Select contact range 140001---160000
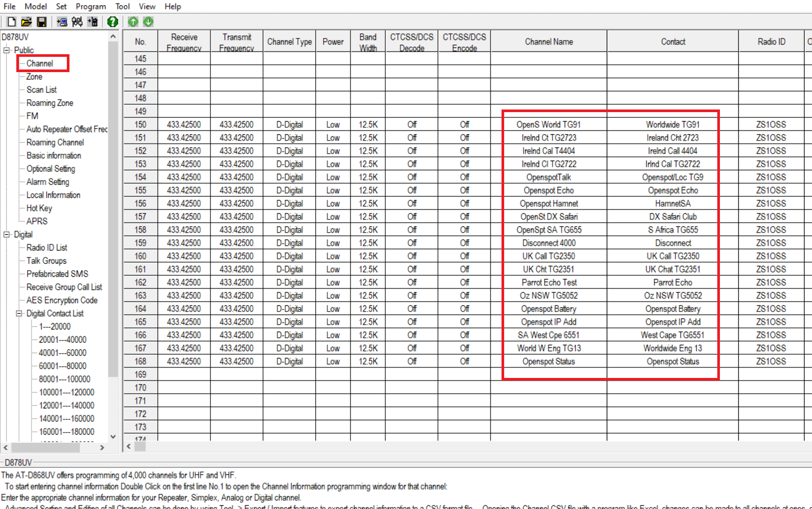The height and width of the screenshot is (509, 812). (67, 418)
